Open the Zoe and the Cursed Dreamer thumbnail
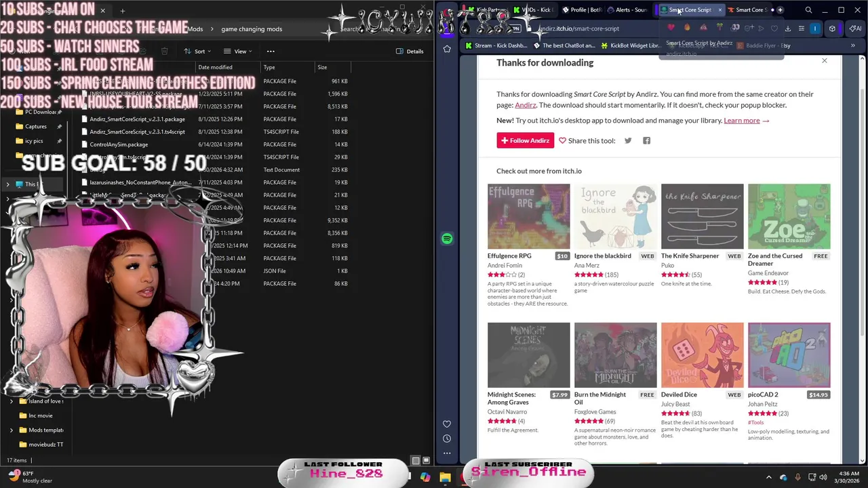Image resolution: width=868 pixels, height=488 pixels. 789,216
